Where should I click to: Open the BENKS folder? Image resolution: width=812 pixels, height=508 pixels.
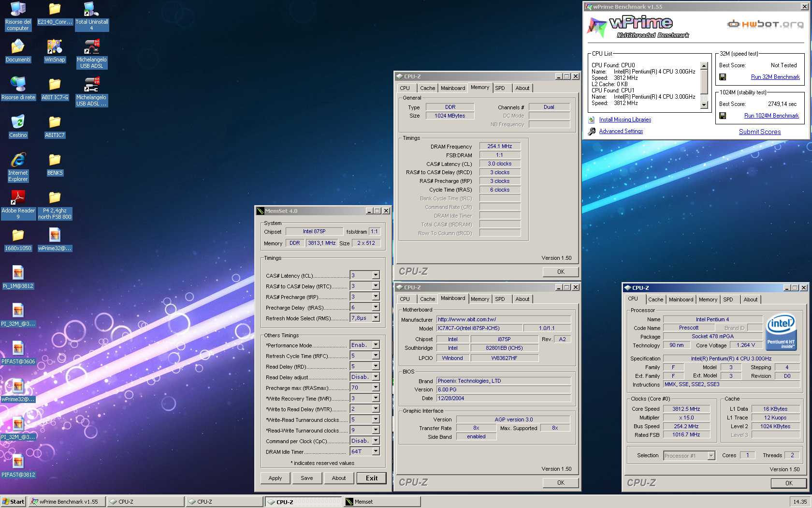(x=55, y=164)
